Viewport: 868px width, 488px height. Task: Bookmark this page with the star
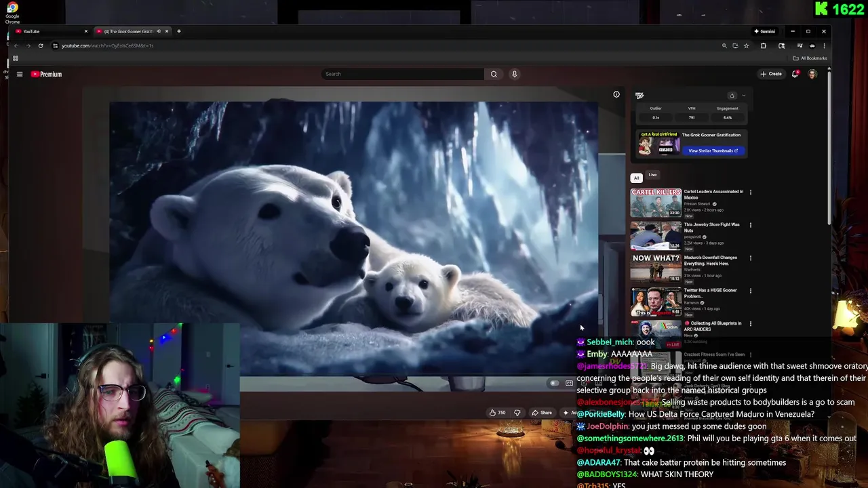click(746, 45)
